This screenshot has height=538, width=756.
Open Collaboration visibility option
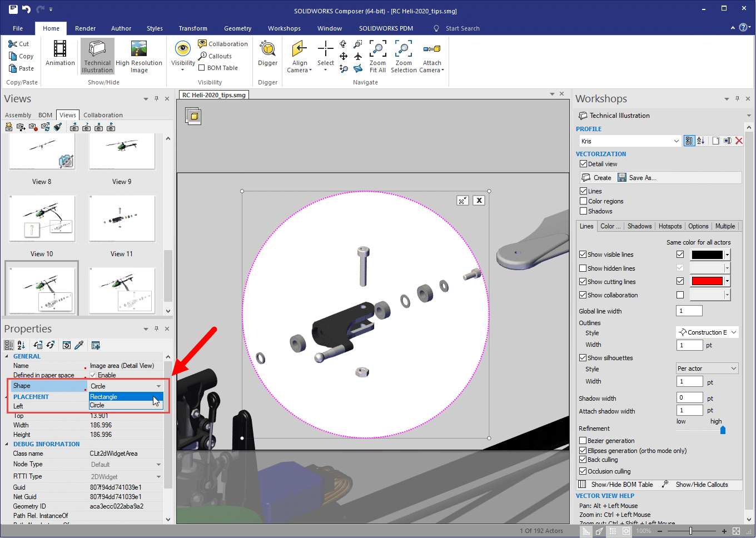coord(223,44)
